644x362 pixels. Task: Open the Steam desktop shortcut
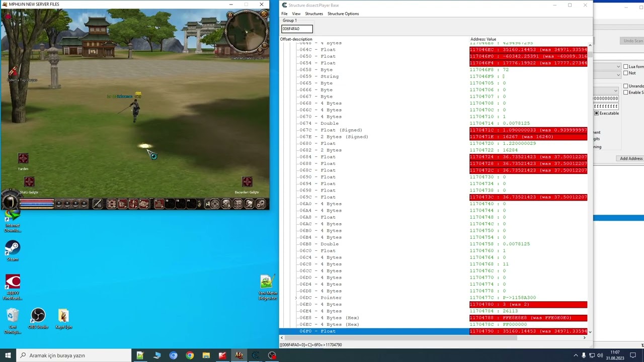tap(13, 251)
